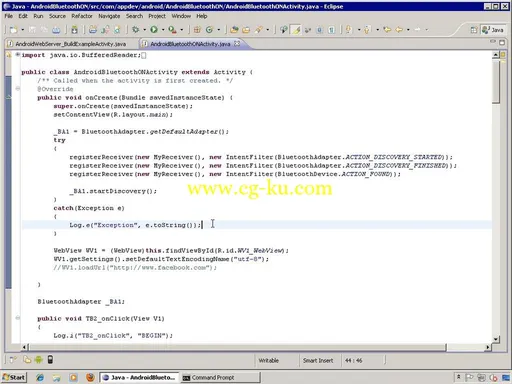Open the Project menu
Screen dimensions: 512x384
[x=157, y=16]
